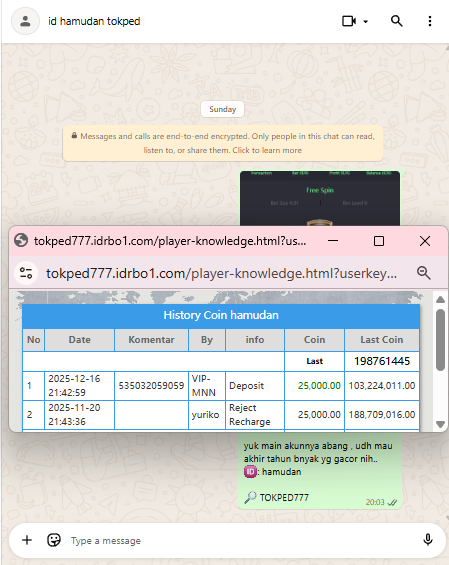
Task: Click the 20:03 message timestamp
Action: (375, 502)
